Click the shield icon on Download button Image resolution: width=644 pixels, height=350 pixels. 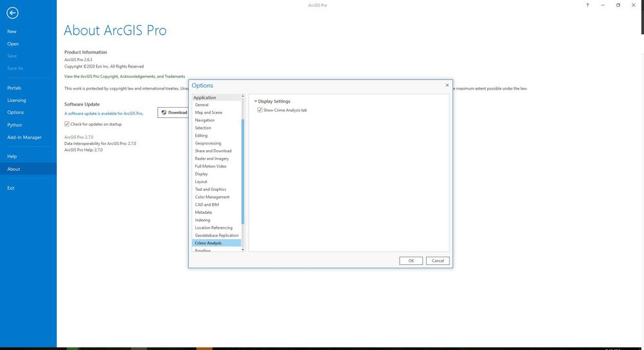(x=164, y=113)
